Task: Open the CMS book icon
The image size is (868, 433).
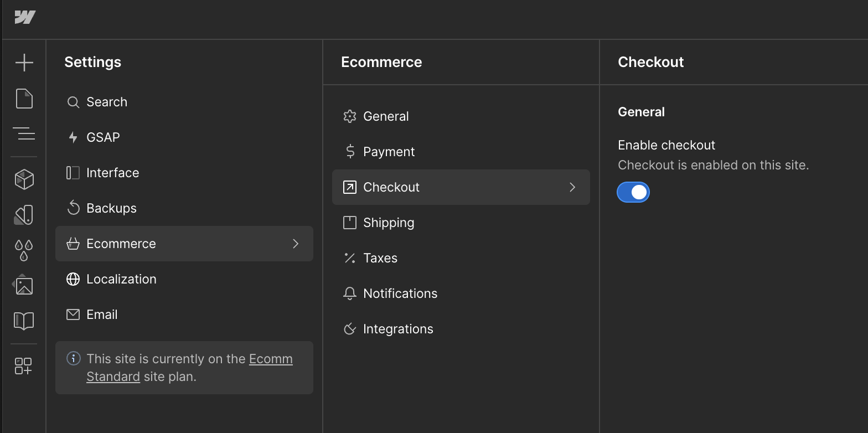Action: point(24,321)
